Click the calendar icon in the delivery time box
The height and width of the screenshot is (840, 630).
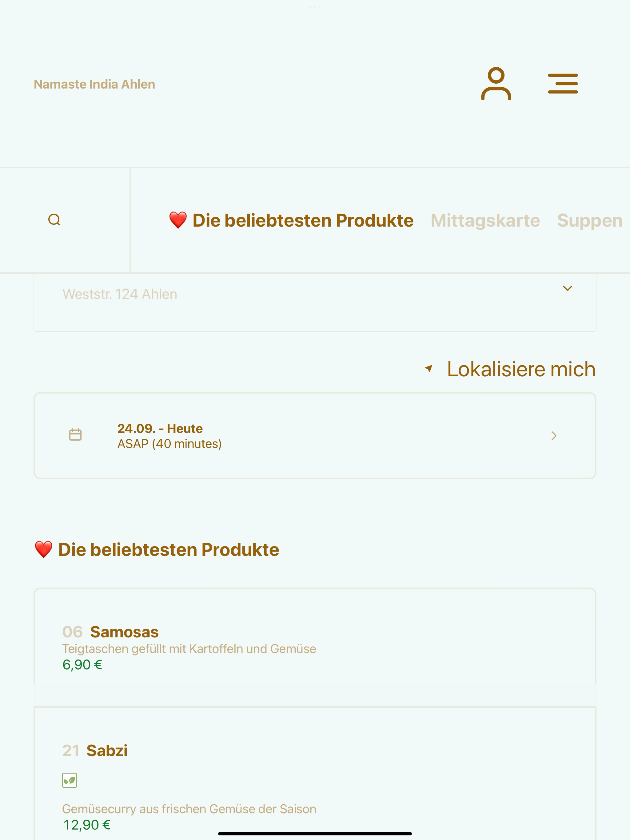75,435
